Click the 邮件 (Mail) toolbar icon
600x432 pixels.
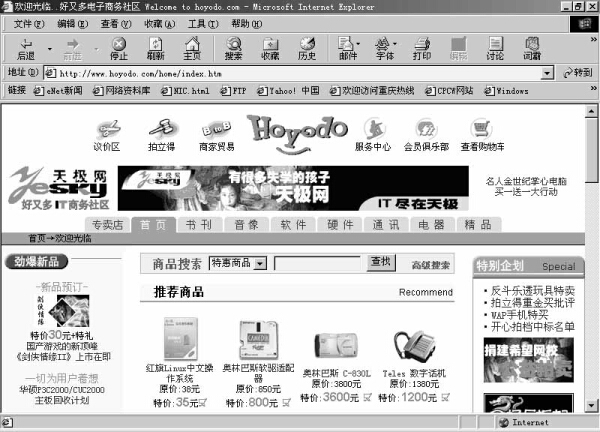(347, 49)
